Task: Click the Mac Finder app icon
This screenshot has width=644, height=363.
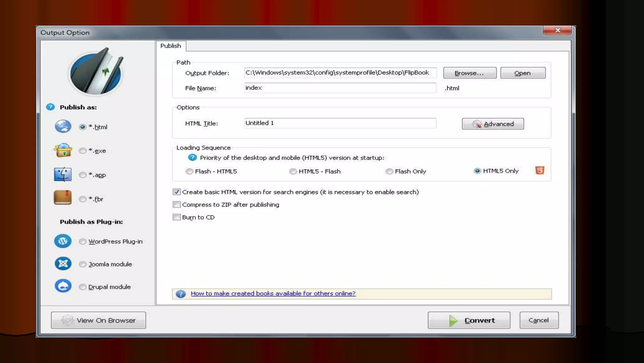Action: (63, 174)
